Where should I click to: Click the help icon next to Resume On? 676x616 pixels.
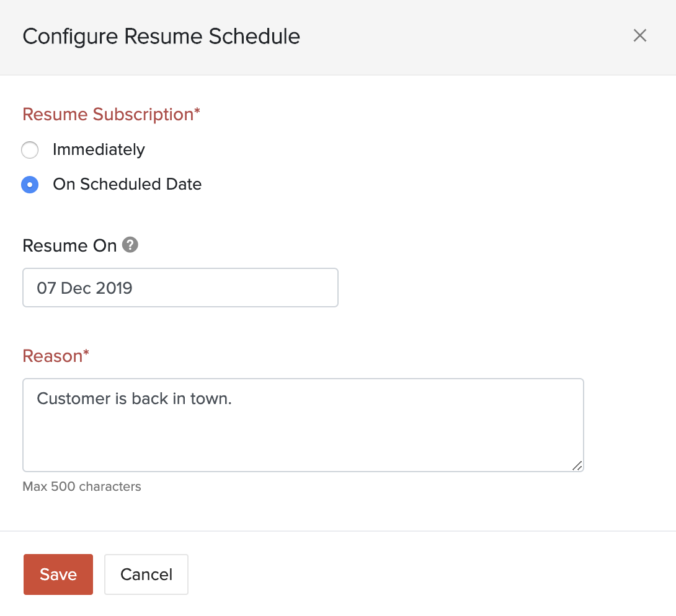coord(130,245)
